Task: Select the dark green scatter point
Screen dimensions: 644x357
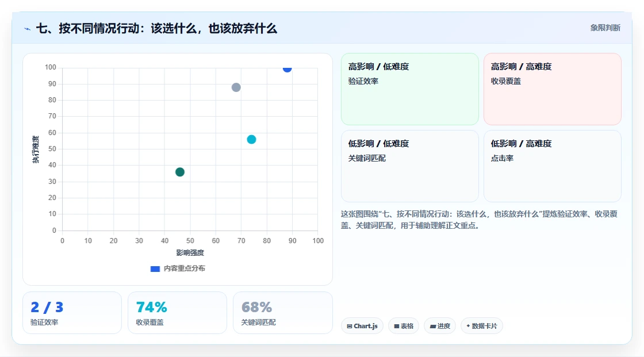Action: [180, 172]
